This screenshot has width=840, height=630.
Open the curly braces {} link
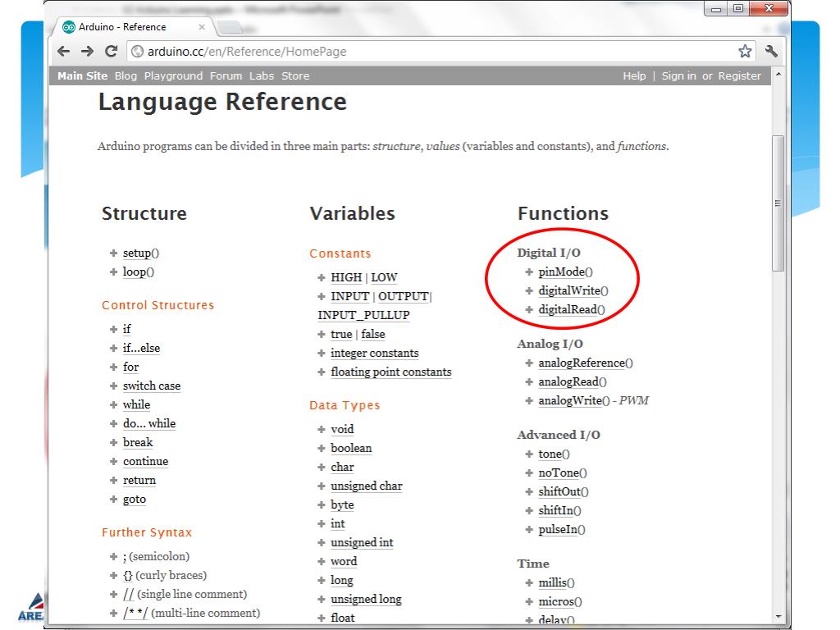tap(127, 575)
